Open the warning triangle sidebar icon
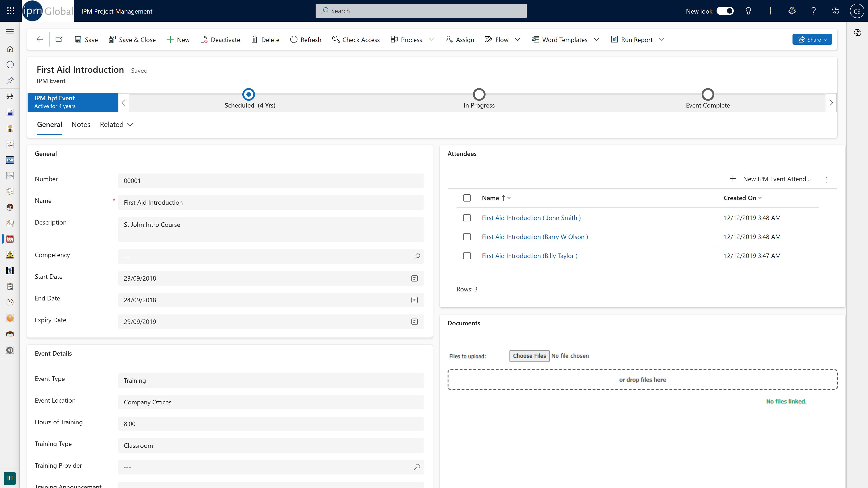 pyautogui.click(x=10, y=255)
